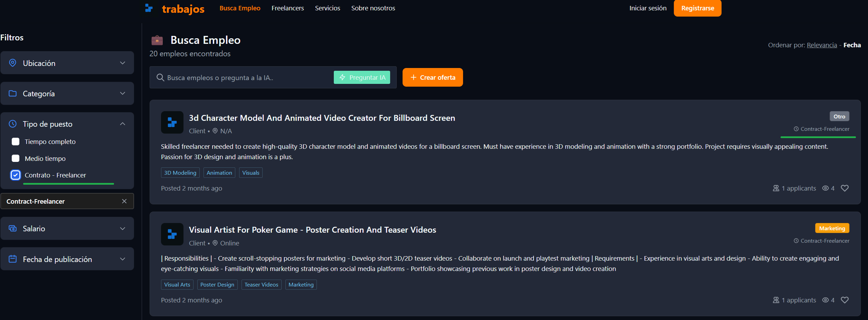The width and height of the screenshot is (868, 320).
Task: Click the briefcase icon beside Busca Empleo
Action: click(157, 40)
